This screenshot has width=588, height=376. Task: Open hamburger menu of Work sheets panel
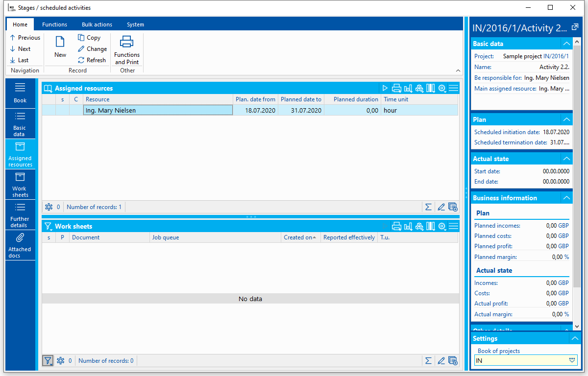pyautogui.click(x=453, y=226)
